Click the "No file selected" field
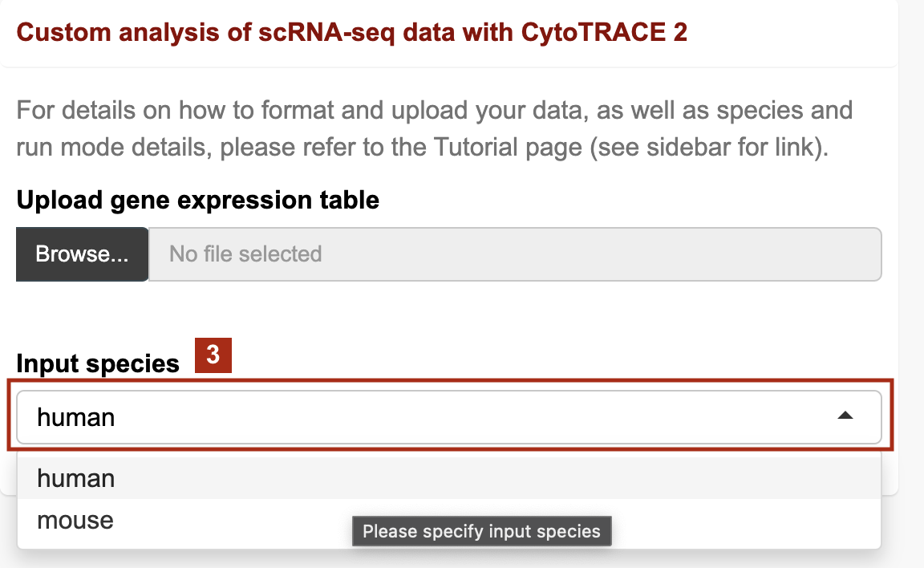The width and height of the screenshot is (924, 568). coord(513,254)
